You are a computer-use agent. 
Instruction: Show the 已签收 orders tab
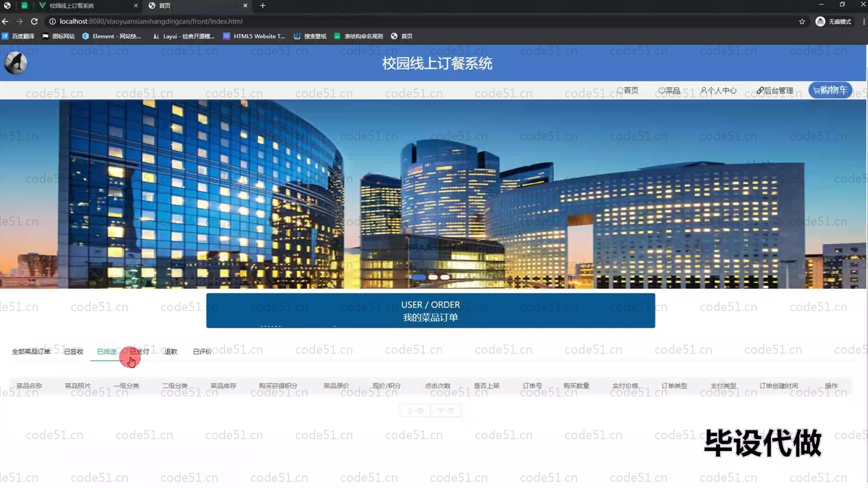[74, 352]
